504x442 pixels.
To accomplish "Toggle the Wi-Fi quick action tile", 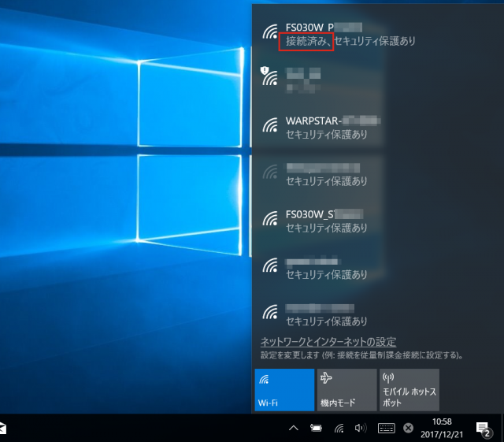I will tap(283, 389).
